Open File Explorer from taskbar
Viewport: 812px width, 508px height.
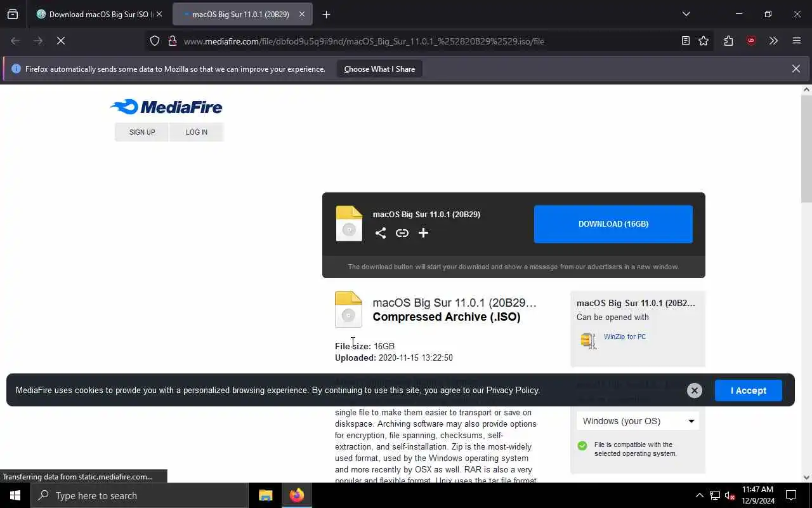tap(266, 495)
